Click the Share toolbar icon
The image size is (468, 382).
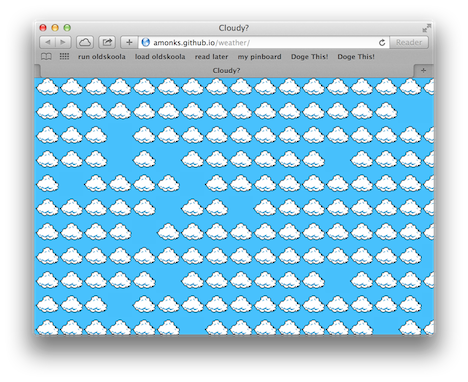tap(107, 42)
